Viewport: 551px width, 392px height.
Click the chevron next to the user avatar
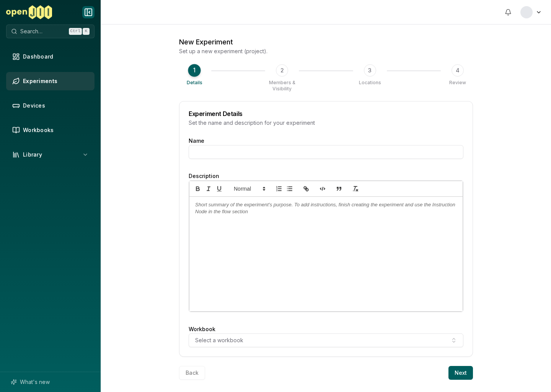point(539,12)
